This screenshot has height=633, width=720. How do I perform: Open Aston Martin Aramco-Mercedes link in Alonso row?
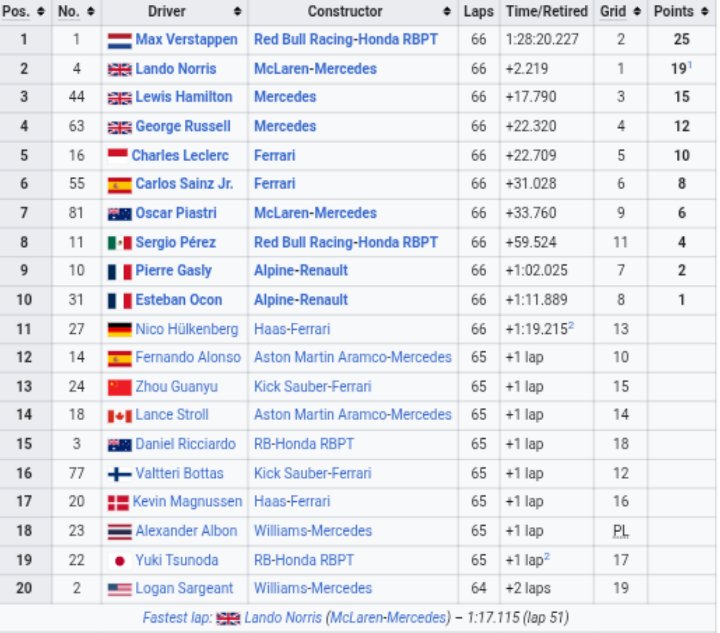coord(353,357)
